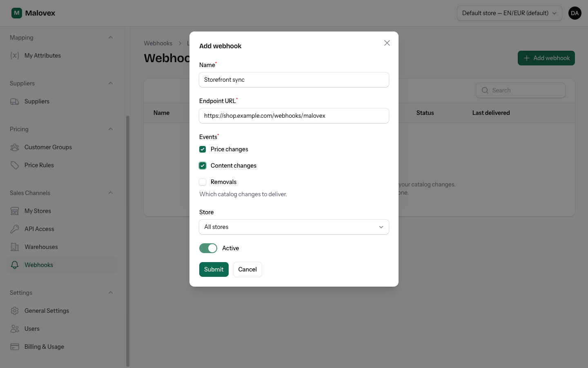The image size is (588, 368).
Task: Focus the Name field containing Storefront sync
Action: click(x=294, y=80)
